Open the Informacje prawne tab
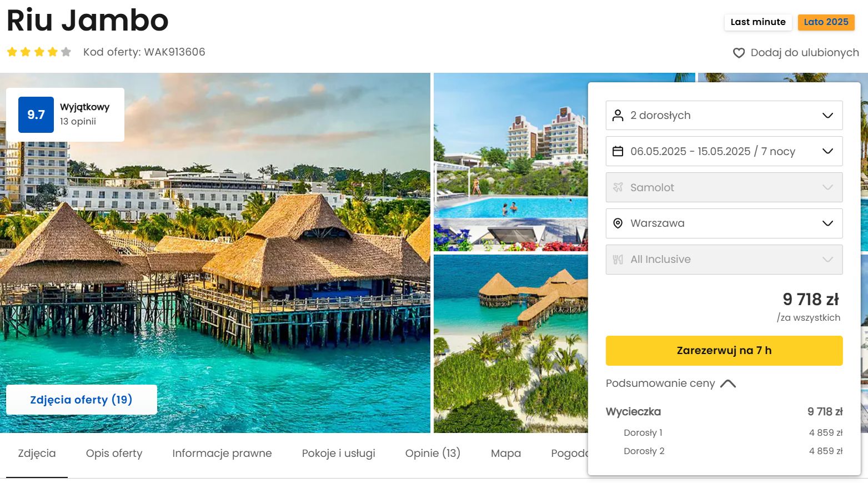This screenshot has width=868, height=483. [x=222, y=454]
